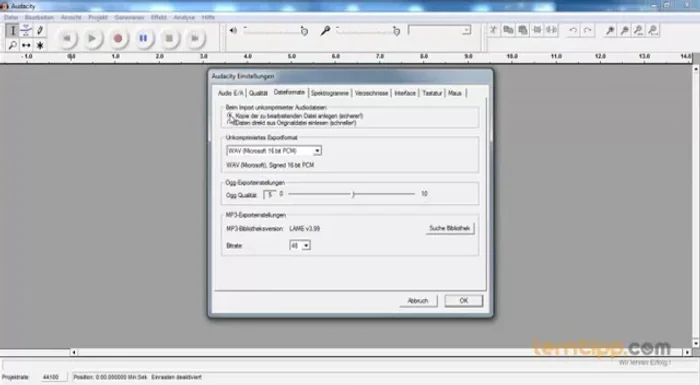Open the Projekt menu

pos(98,17)
